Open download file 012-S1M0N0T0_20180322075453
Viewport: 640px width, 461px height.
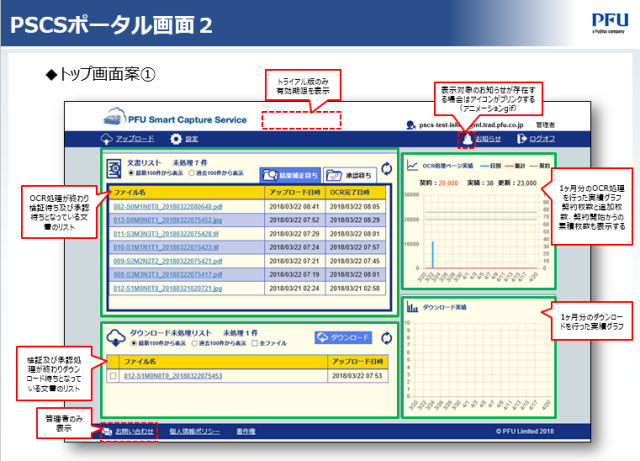point(173,376)
